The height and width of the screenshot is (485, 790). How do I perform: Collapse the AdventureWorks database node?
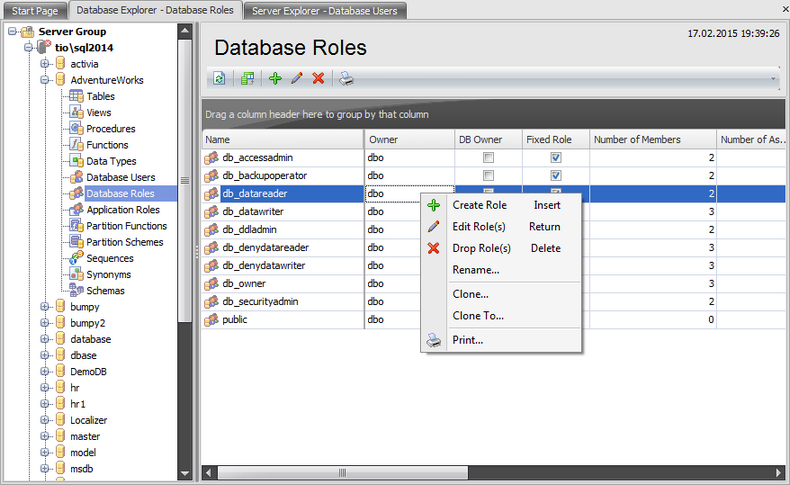pos(44,80)
